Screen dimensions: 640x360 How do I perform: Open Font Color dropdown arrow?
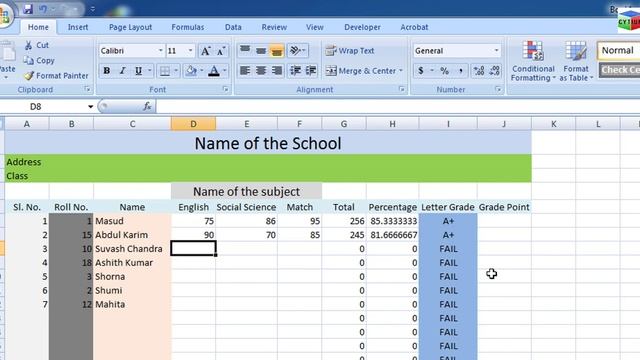(224, 71)
